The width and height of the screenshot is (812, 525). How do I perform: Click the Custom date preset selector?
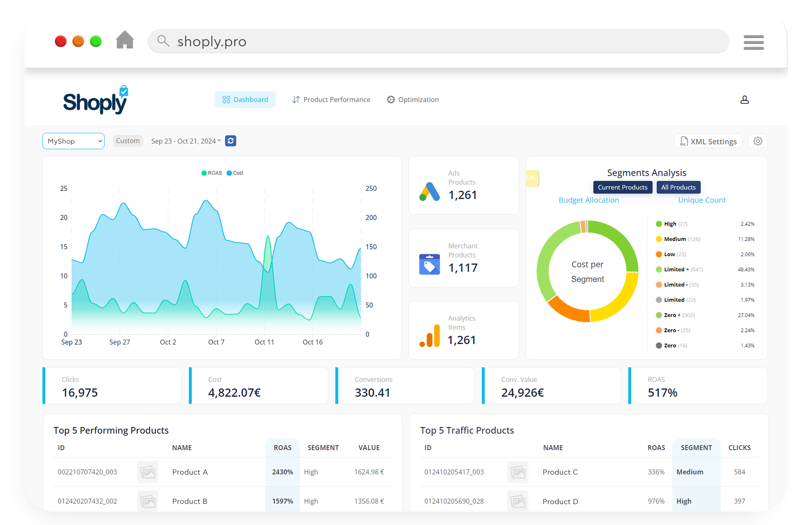128,141
